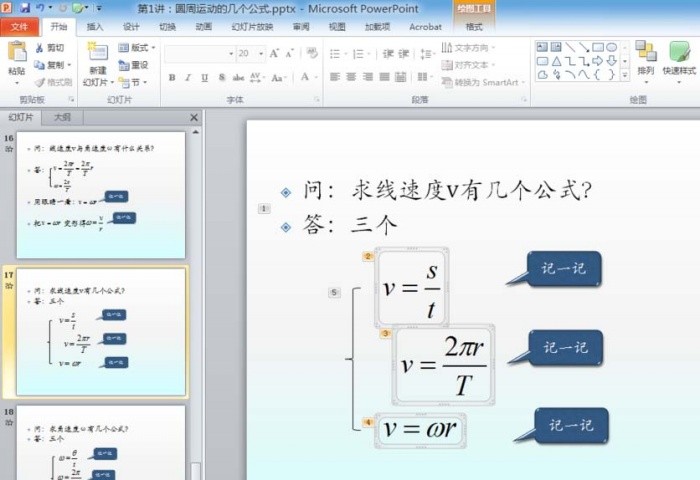The width and height of the screenshot is (700, 480).
Task: Open the 插入 ribbon tab
Action: click(95, 27)
